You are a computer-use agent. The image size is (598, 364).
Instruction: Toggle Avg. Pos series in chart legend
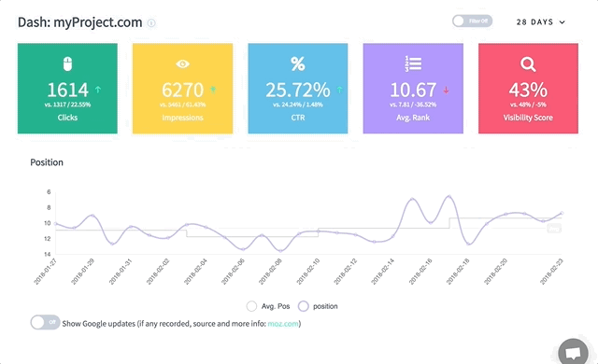tap(268, 306)
